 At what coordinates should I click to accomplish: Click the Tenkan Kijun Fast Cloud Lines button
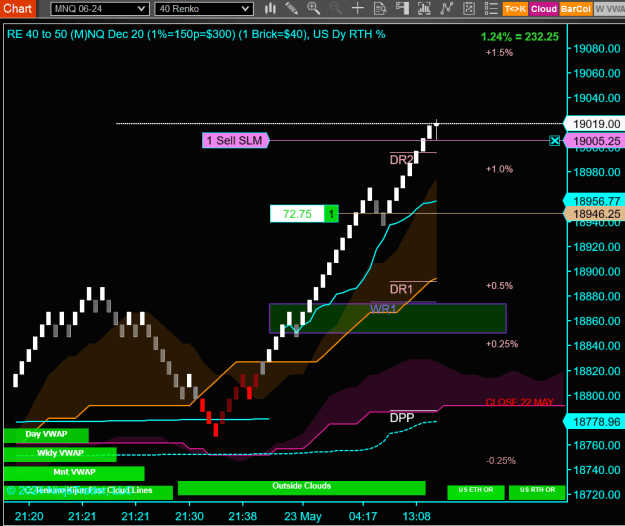[x=88, y=492]
